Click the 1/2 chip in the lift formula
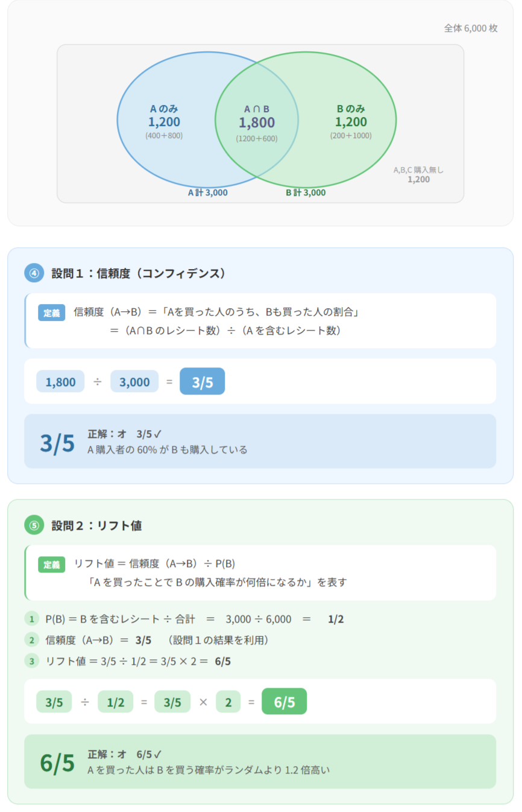 pos(116,702)
